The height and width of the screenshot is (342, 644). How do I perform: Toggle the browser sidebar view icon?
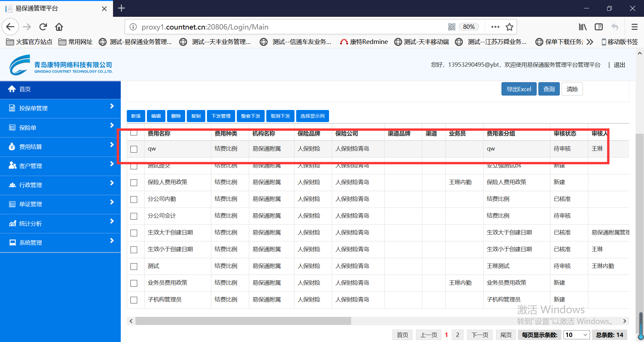click(x=599, y=27)
